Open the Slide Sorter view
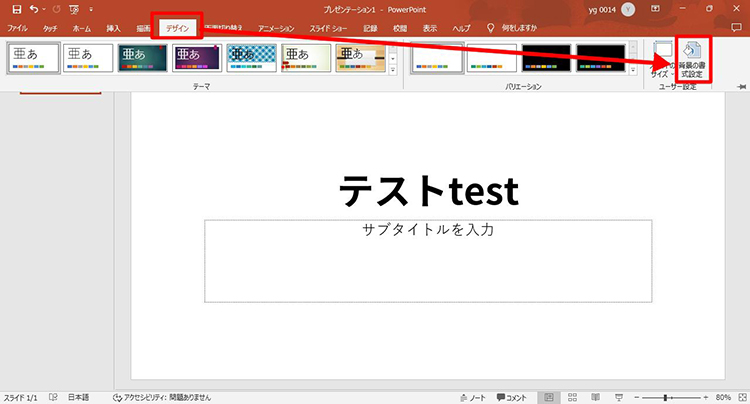This screenshot has width=750, height=404. coord(574,397)
